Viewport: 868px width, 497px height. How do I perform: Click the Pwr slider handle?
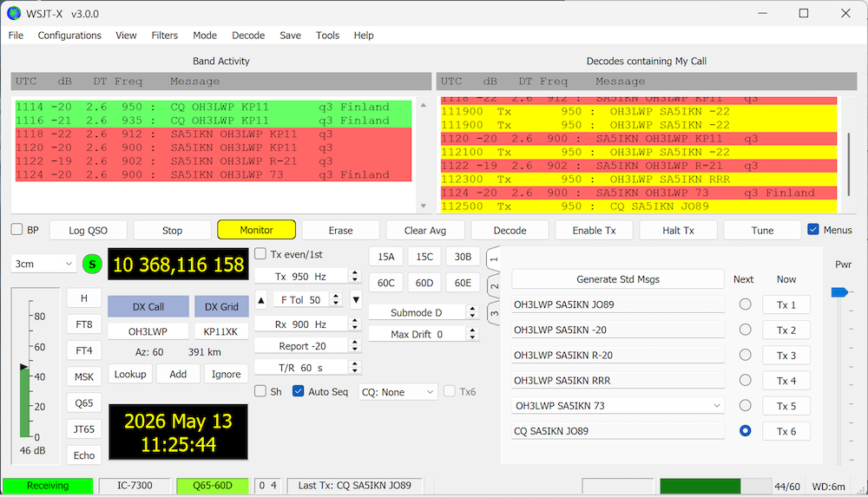click(x=839, y=291)
